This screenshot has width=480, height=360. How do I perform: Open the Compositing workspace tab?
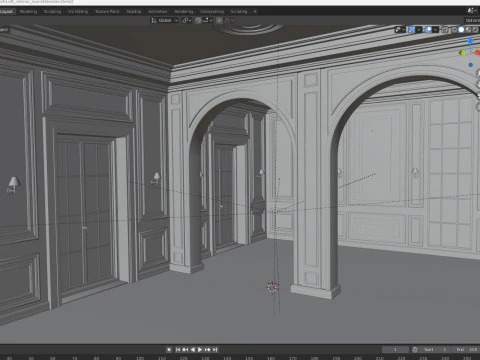212,11
